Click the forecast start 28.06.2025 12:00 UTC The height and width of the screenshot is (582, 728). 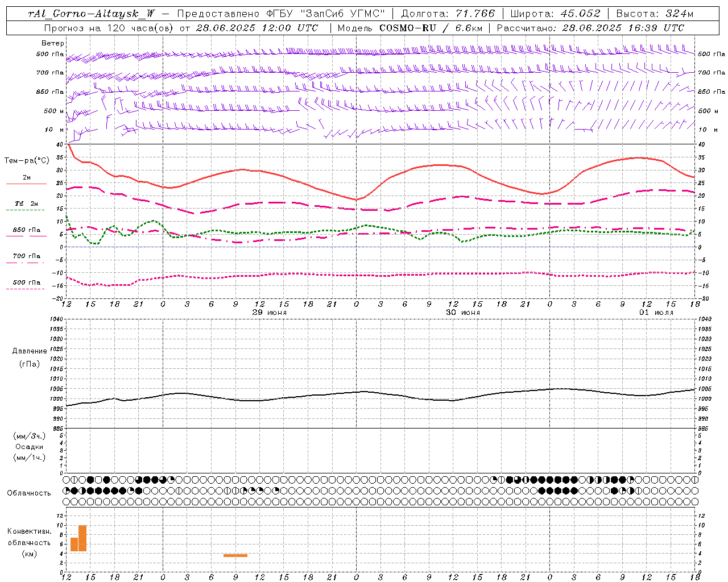257,28
